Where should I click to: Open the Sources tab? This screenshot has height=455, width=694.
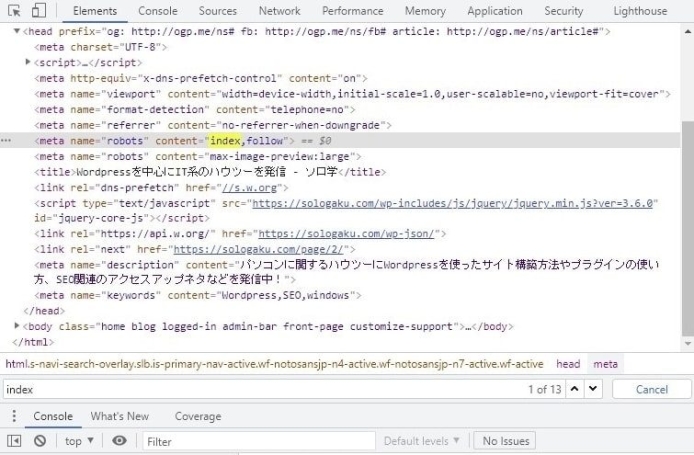217,11
